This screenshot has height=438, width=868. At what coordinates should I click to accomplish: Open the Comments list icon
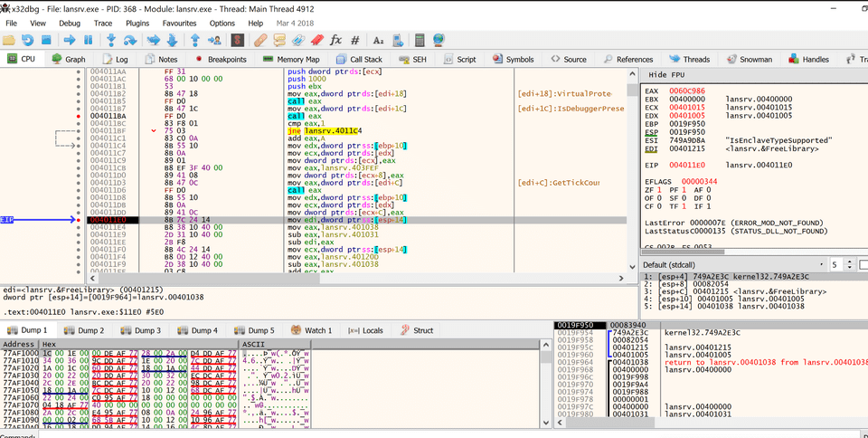(279, 40)
